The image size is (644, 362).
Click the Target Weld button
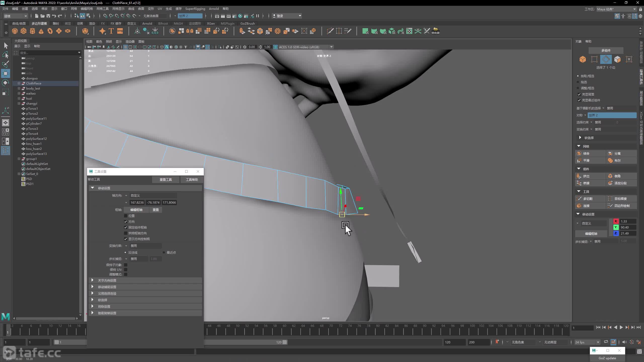[622, 199]
